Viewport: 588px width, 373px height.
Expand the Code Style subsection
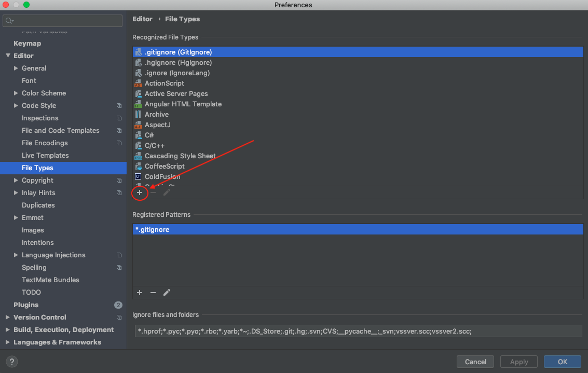coord(16,106)
